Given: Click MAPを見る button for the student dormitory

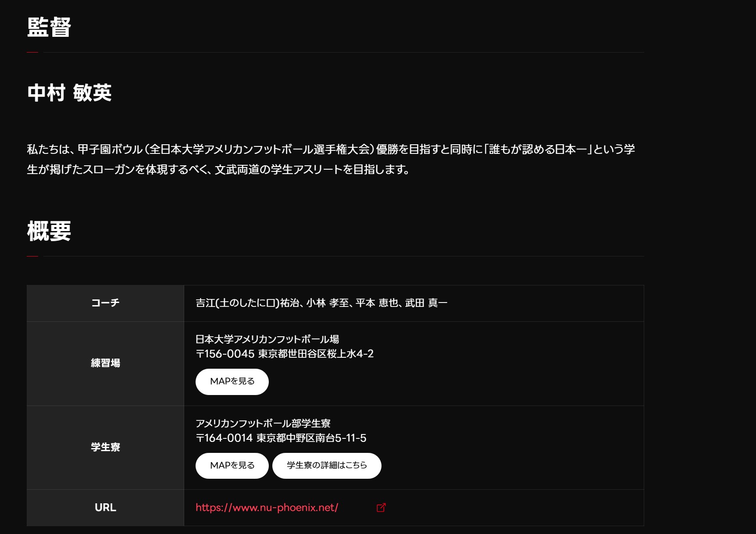Looking at the screenshot, I should pos(232,466).
